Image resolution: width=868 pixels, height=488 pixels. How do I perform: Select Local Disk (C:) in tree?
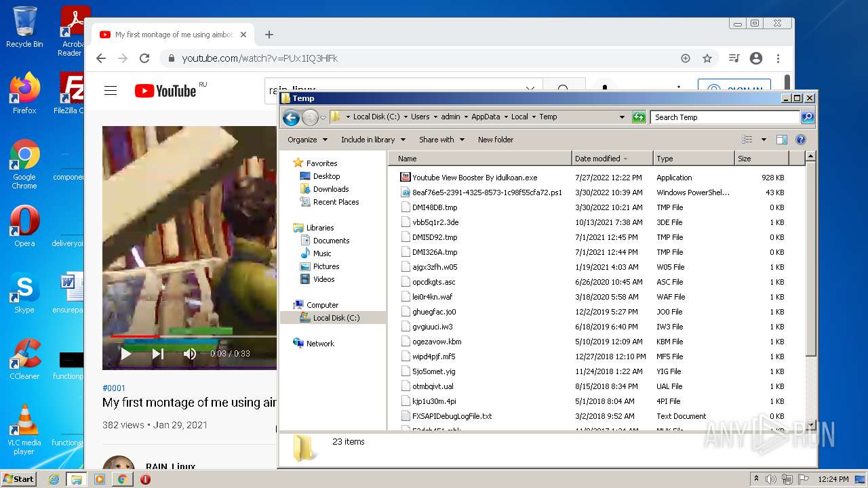336,318
